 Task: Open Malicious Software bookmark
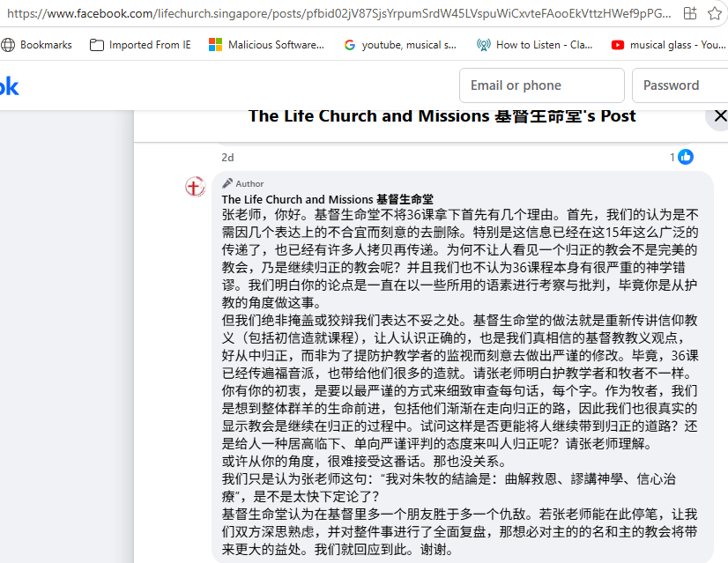[266, 45]
